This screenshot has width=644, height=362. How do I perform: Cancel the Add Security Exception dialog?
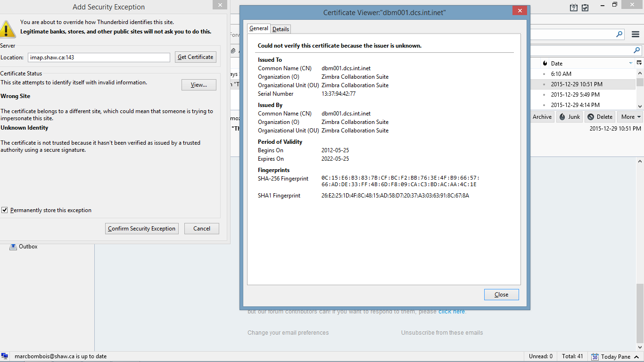[202, 229]
